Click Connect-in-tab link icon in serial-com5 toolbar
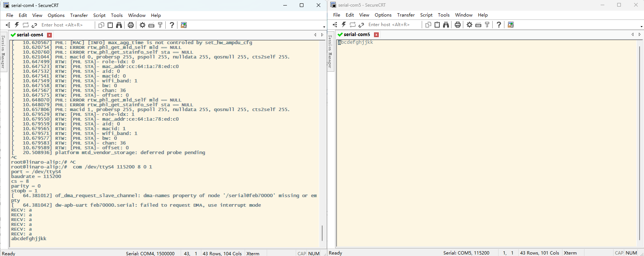 [x=361, y=25]
